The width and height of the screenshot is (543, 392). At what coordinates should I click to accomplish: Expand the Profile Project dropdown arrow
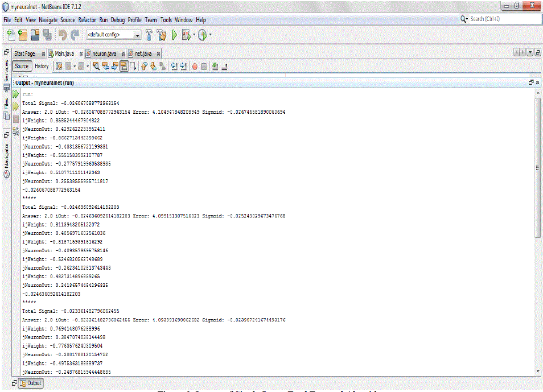210,35
